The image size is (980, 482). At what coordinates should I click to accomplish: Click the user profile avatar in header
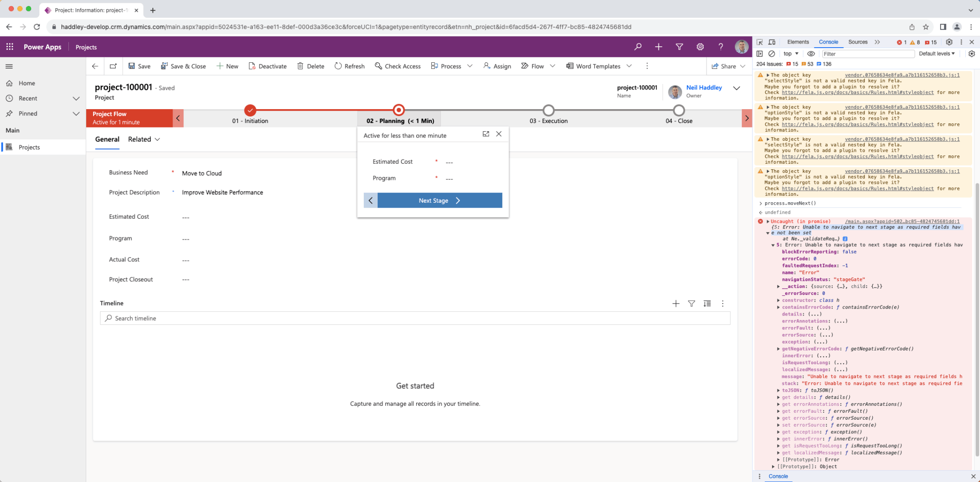click(741, 47)
